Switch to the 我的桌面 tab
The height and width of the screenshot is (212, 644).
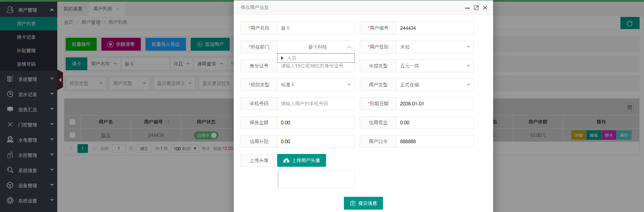73,9
